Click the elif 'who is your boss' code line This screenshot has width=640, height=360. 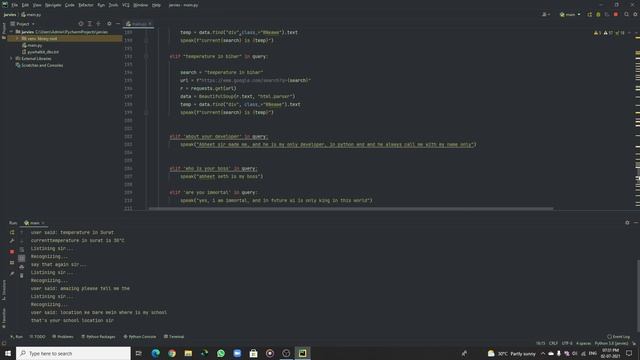pos(213,169)
